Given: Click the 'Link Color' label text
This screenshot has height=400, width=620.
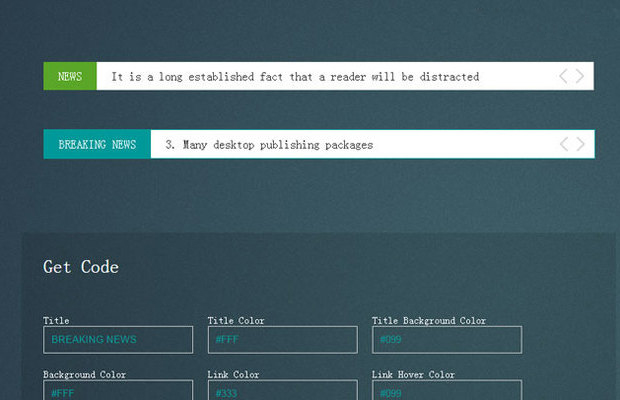Looking at the screenshot, I should 233,375.
